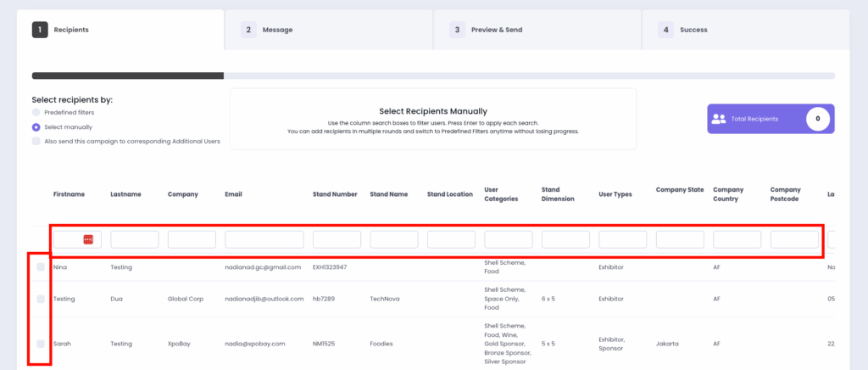Click the Company column search field
868x370 pixels.
click(192, 240)
